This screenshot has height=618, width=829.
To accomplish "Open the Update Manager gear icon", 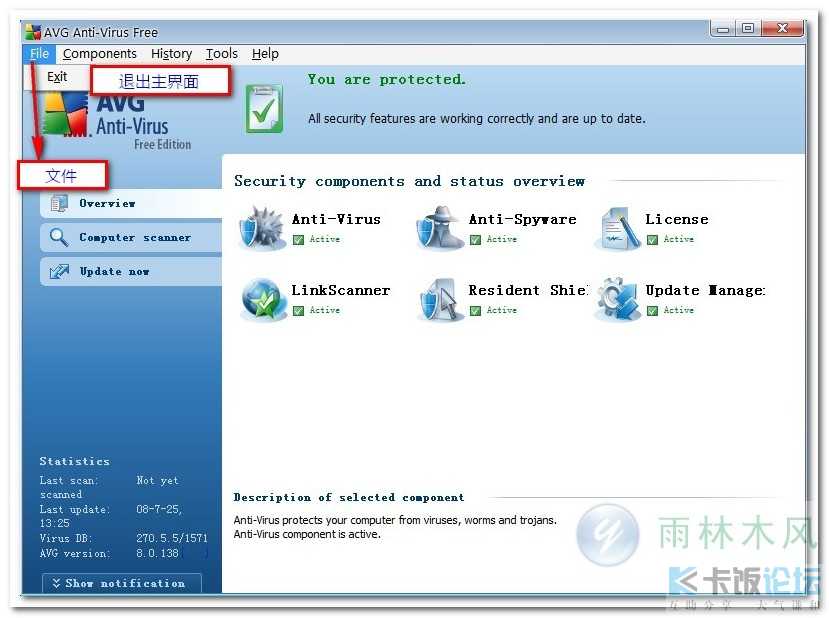I will click(x=617, y=299).
